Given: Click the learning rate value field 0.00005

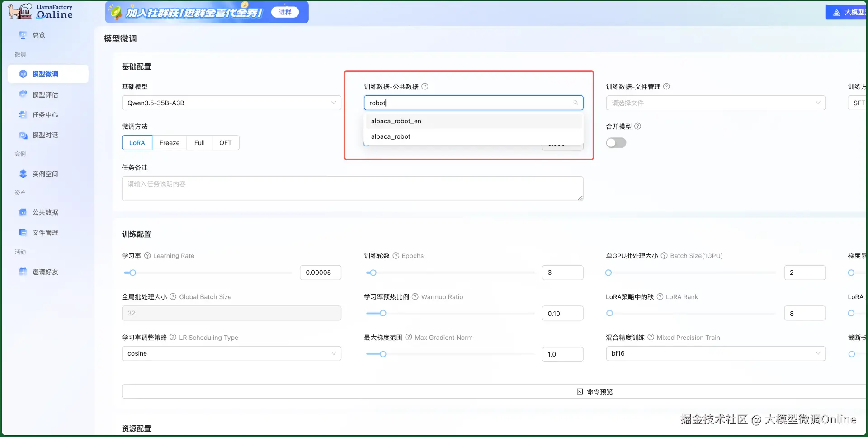Looking at the screenshot, I should 321,273.
